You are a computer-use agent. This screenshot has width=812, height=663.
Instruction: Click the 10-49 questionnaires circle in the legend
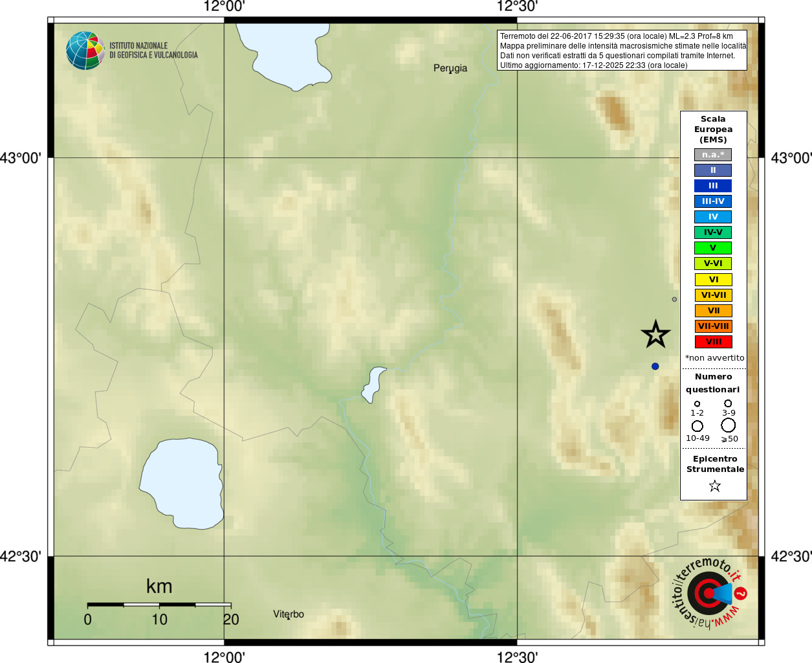(x=697, y=426)
